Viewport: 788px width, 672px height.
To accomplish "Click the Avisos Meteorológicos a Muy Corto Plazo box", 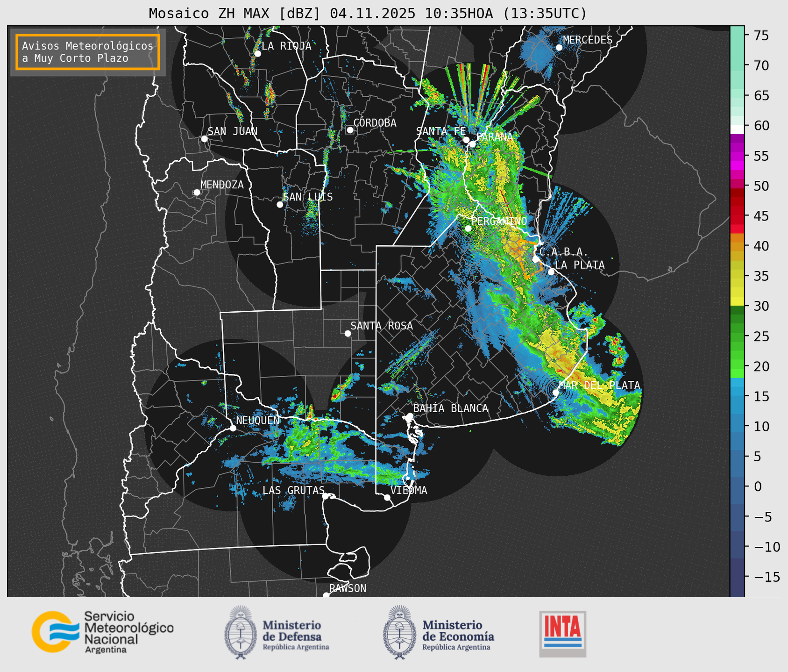I will pos(88,52).
